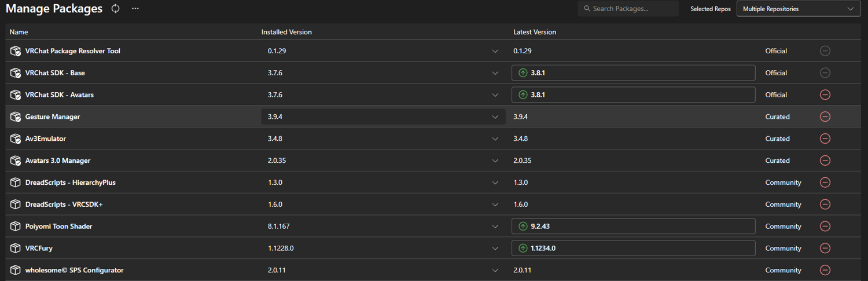Update VRCFury to 1.1234.0
The height and width of the screenshot is (281, 868).
(x=633, y=248)
